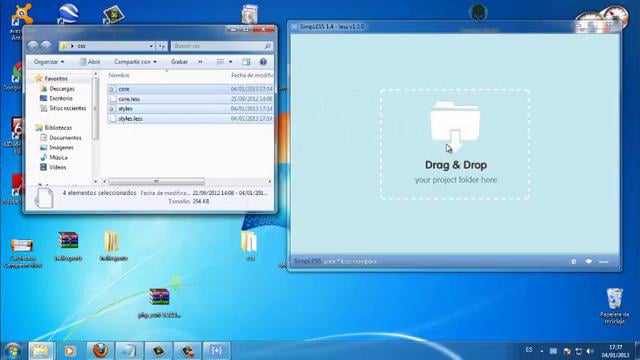This screenshot has height=360, width=640.
Task: Sort by Fecha de modificación column header
Action: [252, 76]
